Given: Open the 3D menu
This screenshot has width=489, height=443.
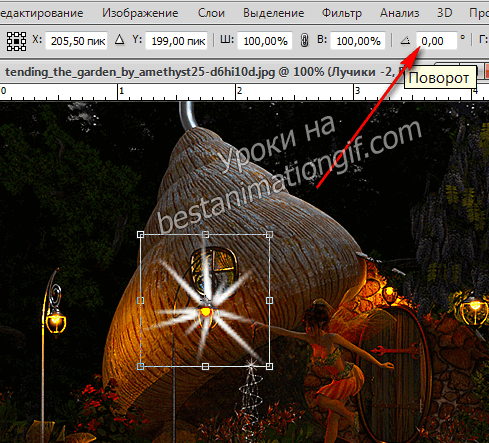Looking at the screenshot, I should (x=444, y=13).
